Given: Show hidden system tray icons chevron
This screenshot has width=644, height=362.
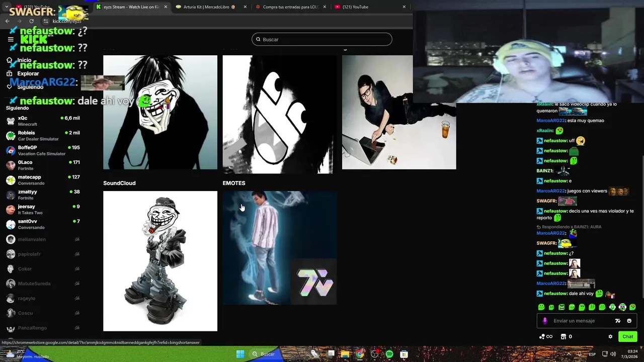Looking at the screenshot, I should [569, 354].
